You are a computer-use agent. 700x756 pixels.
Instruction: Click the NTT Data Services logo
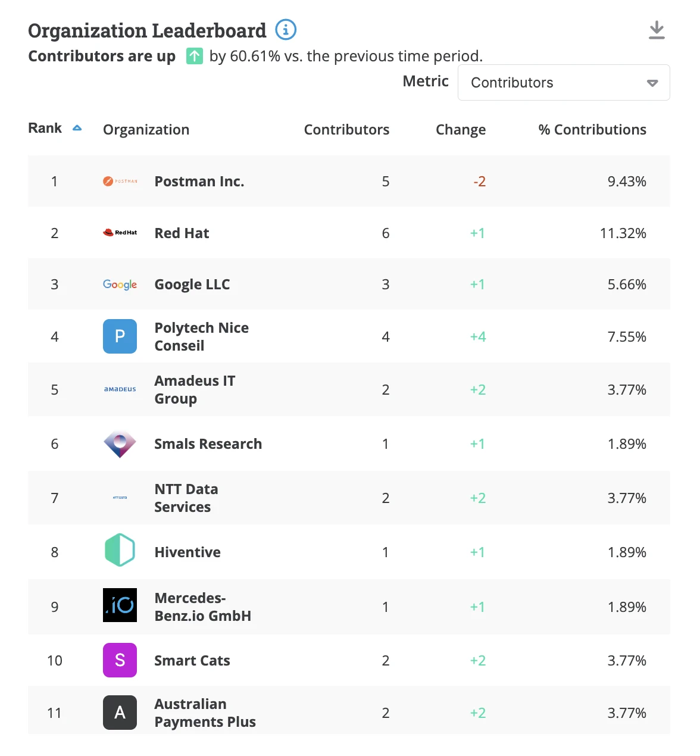(120, 498)
